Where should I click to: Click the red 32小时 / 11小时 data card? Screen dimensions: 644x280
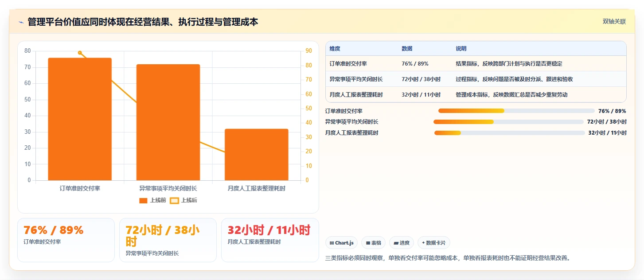pos(270,240)
